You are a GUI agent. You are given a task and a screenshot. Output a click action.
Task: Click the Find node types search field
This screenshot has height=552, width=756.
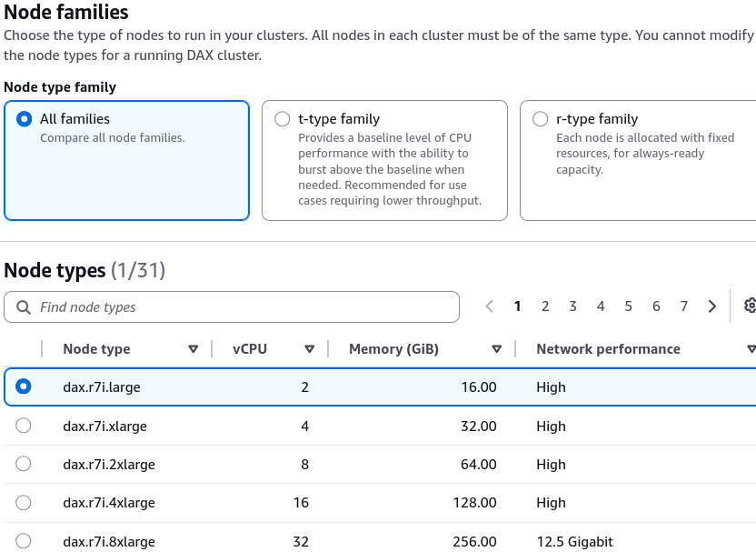(x=232, y=306)
